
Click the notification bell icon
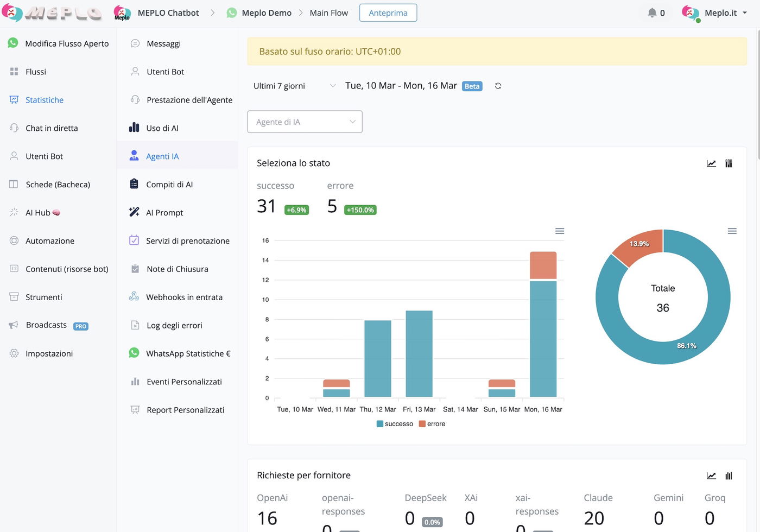pos(652,12)
